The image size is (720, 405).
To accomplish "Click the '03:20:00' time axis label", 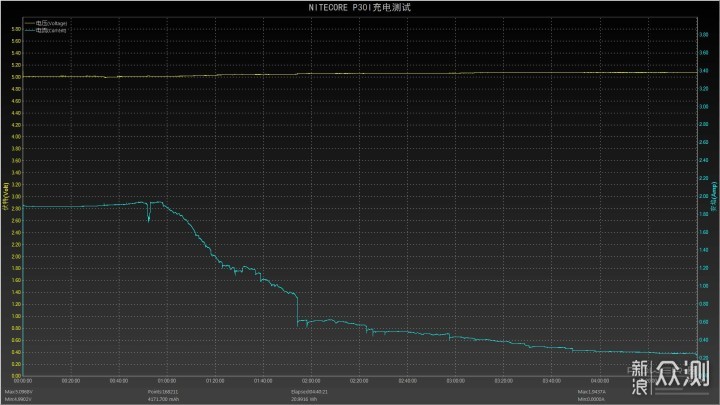I will [504, 381].
